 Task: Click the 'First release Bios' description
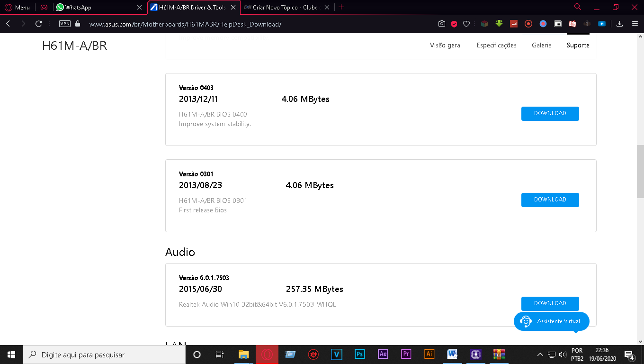click(x=203, y=210)
